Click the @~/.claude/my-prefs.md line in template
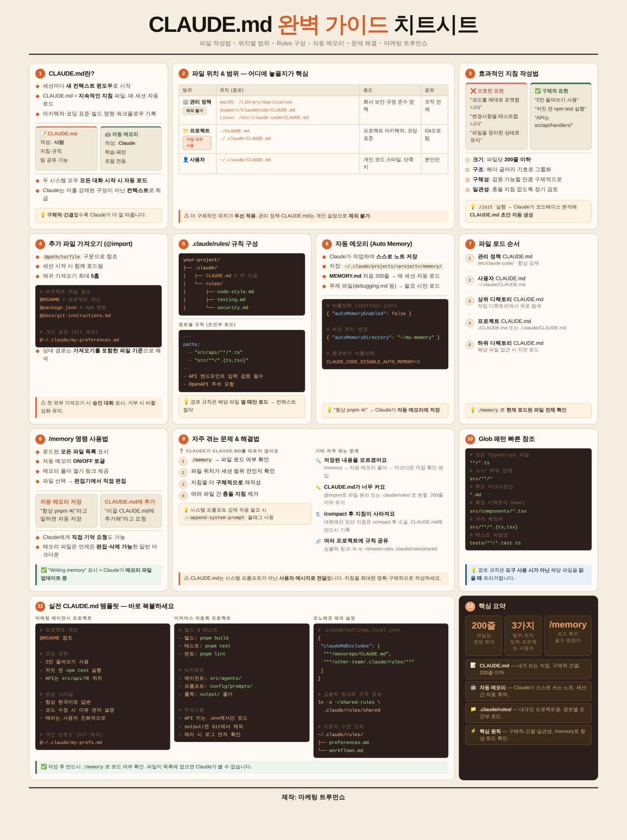The height and width of the screenshot is (840, 627). (x=71, y=742)
